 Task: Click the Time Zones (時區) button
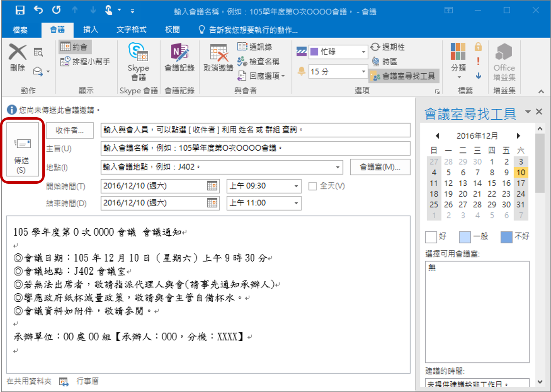[x=385, y=61]
